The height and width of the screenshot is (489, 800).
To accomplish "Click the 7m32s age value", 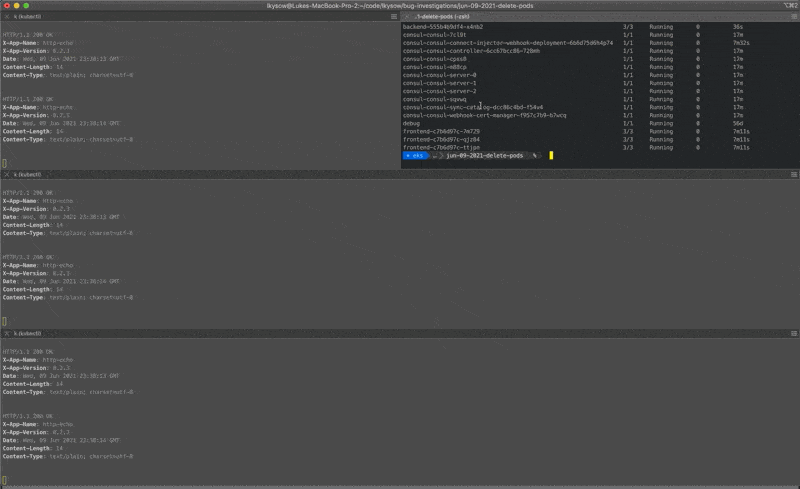I will point(741,43).
